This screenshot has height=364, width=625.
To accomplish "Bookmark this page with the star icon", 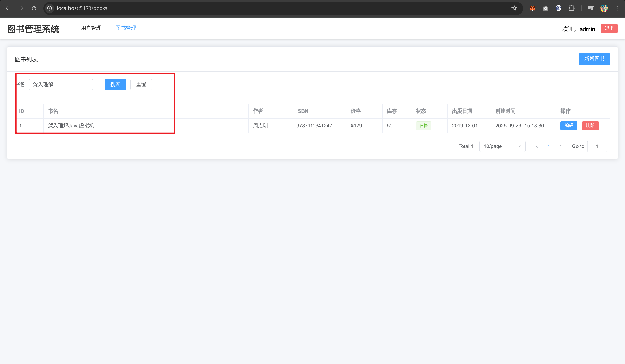I will [514, 8].
